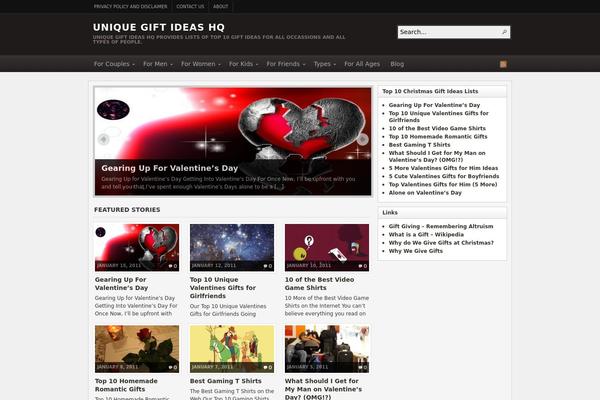Open slider headline Gearing Up For Valentine's Day
This screenshot has height=400, width=600.
coord(170,168)
